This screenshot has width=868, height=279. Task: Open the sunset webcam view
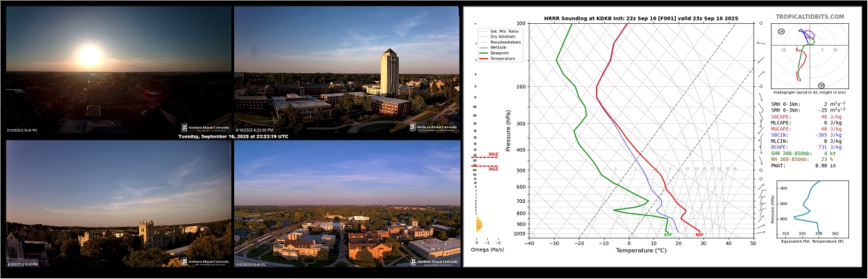(118, 70)
